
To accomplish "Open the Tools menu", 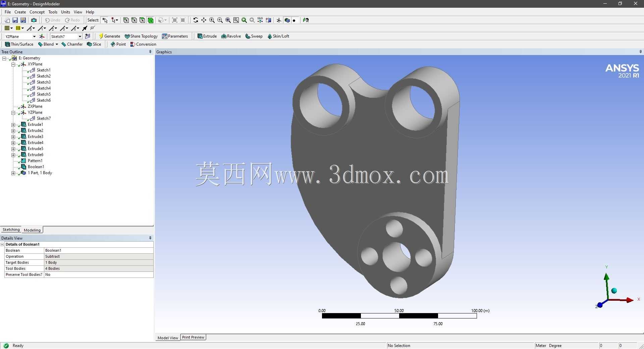I will [53, 12].
